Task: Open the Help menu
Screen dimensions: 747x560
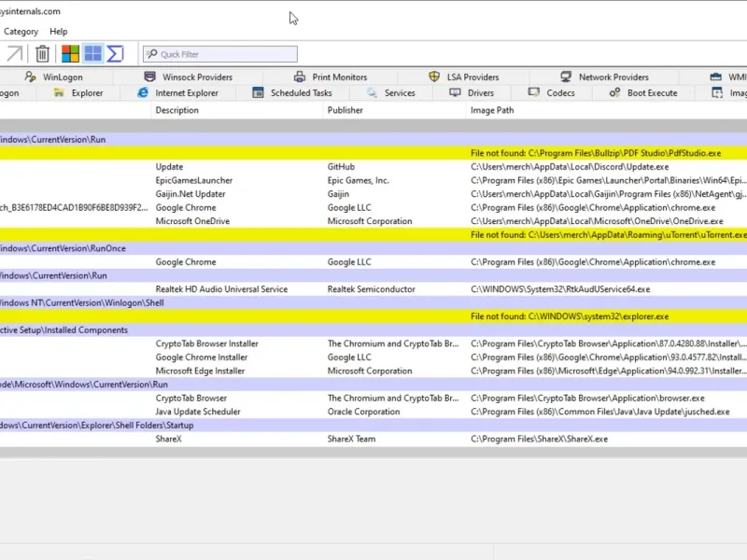Action: (x=59, y=32)
